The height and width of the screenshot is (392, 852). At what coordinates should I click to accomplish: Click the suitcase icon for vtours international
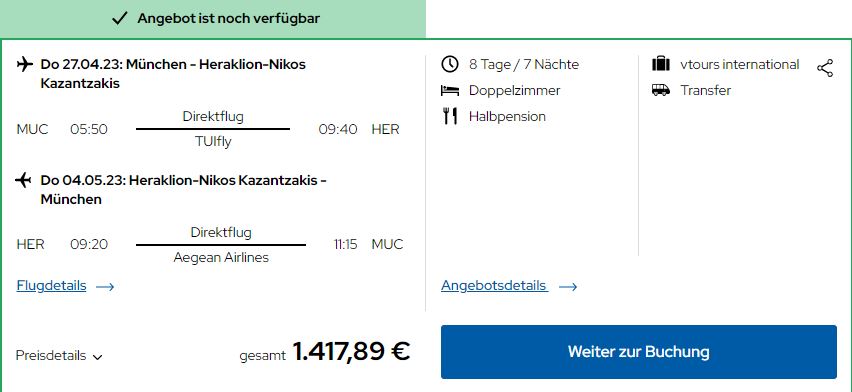click(660, 64)
